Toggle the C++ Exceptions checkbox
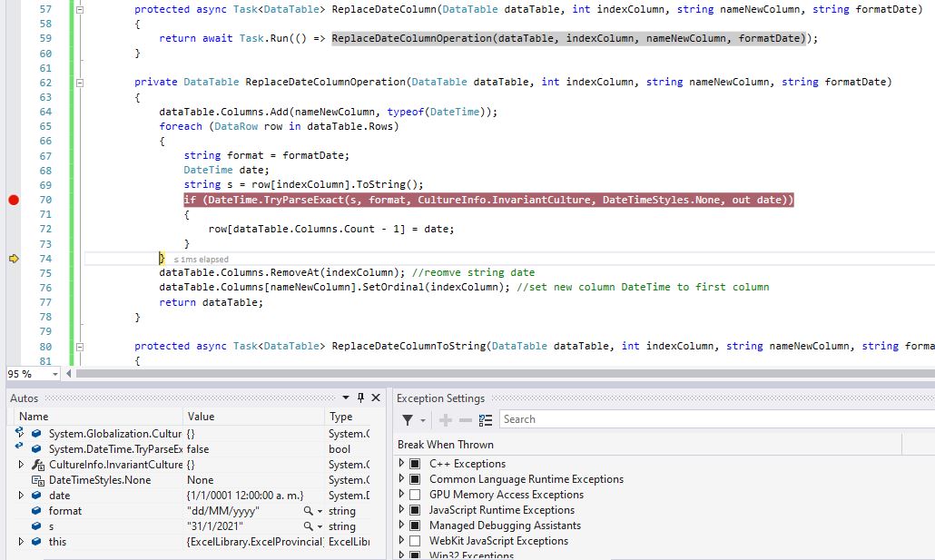Image resolution: width=935 pixels, height=560 pixels. 416,464
